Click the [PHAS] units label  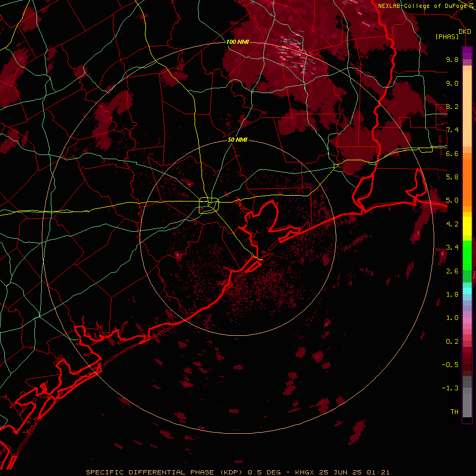click(x=447, y=37)
